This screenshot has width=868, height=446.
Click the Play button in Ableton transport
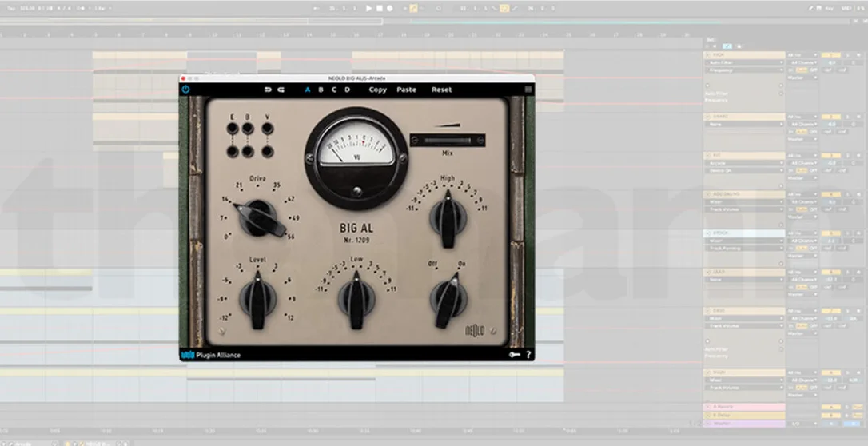pyautogui.click(x=369, y=8)
